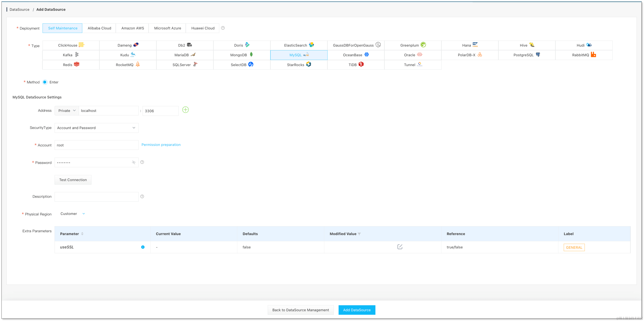Viewport: 644px width, 321px height.
Task: Expand the SecurityType dropdown
Action: (x=96, y=128)
